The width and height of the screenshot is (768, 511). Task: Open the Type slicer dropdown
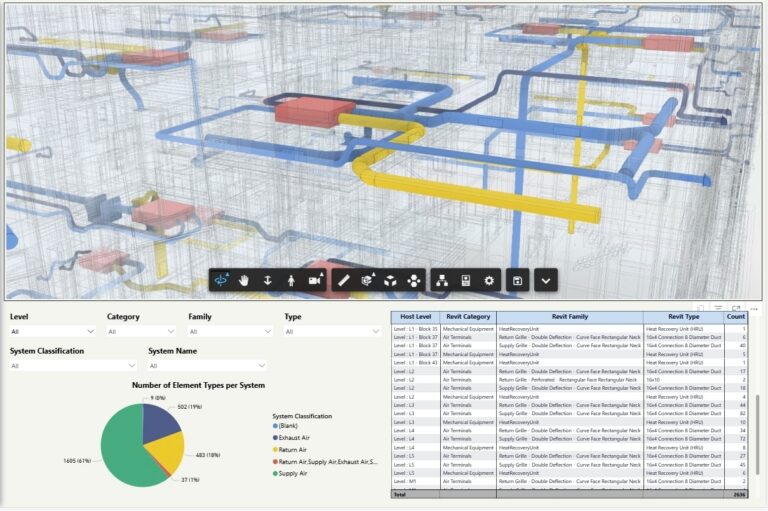point(332,332)
